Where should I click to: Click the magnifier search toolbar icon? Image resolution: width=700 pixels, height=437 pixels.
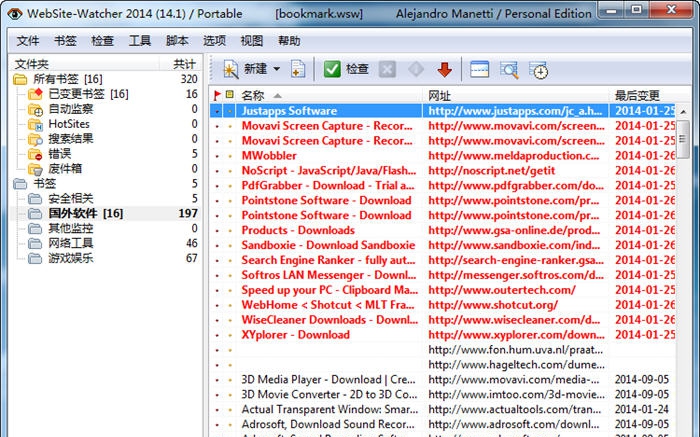click(x=509, y=69)
